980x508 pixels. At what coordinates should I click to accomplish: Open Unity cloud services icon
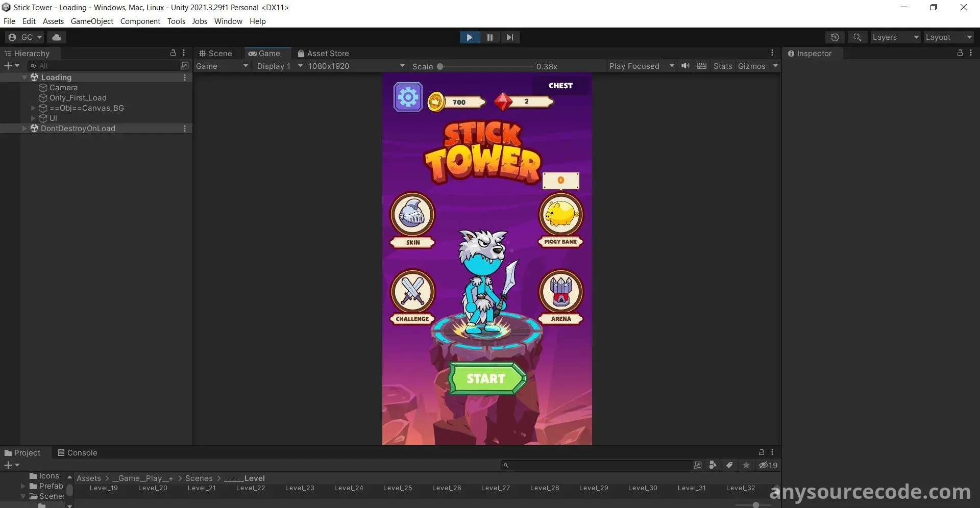[x=57, y=37]
